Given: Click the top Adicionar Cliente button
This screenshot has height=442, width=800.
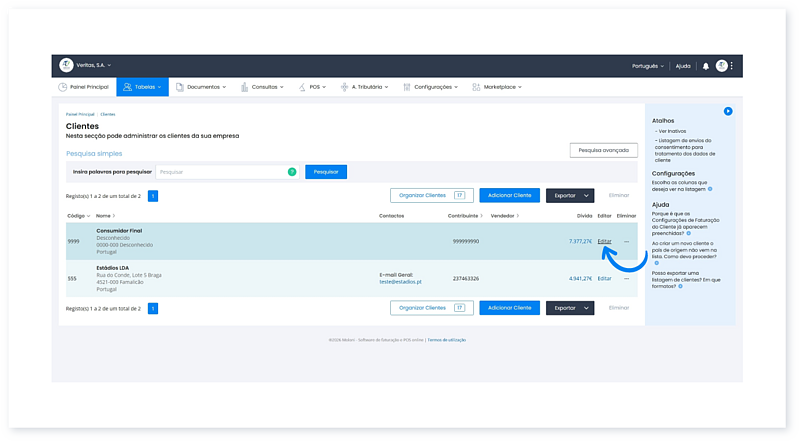Looking at the screenshot, I should pos(509,196).
